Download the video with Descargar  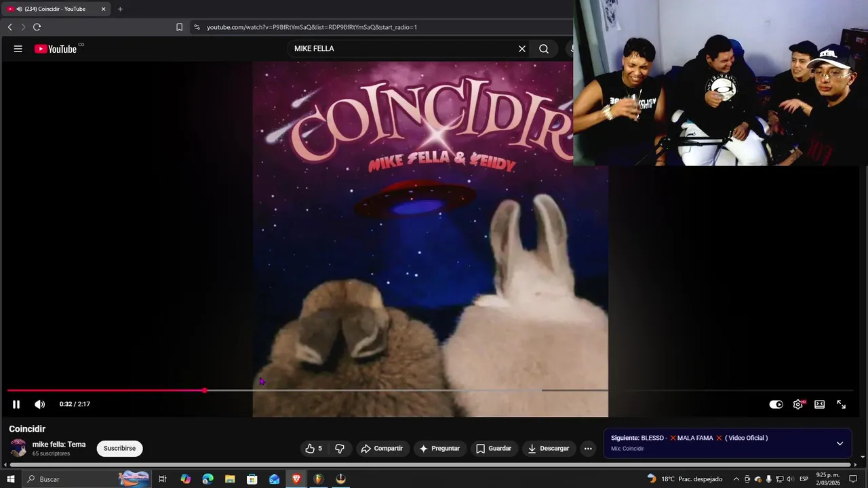[549, 449]
